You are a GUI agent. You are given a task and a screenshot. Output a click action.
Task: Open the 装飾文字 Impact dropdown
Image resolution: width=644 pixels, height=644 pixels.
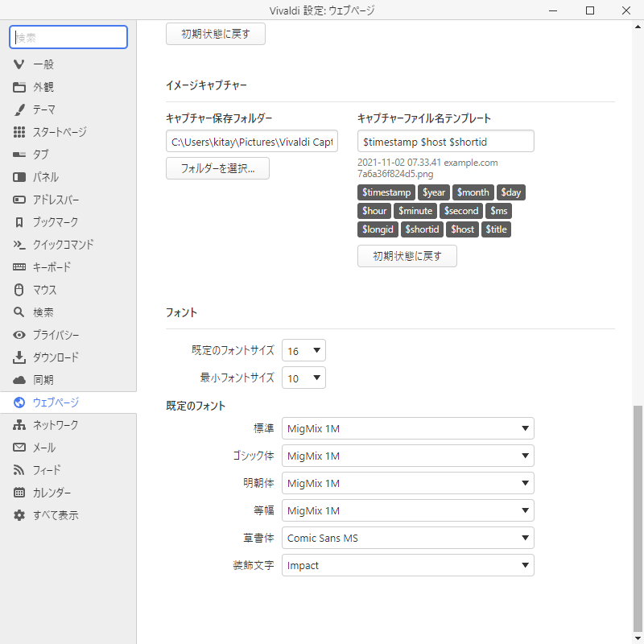[408, 565]
